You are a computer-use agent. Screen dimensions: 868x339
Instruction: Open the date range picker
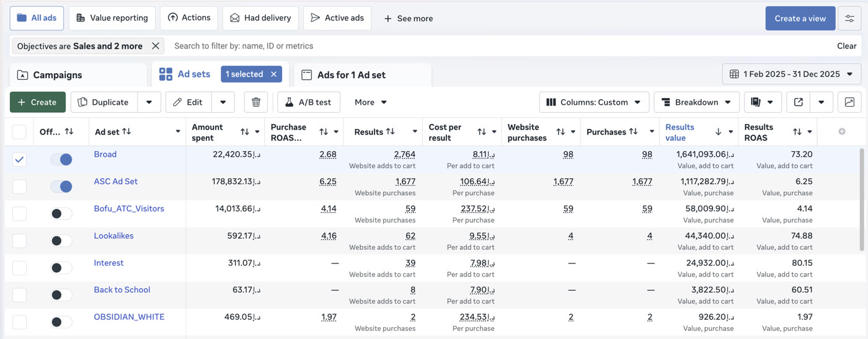point(792,74)
